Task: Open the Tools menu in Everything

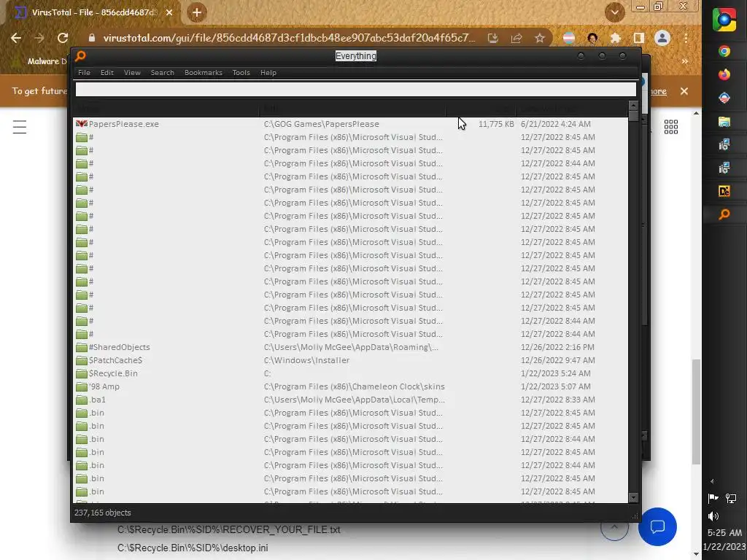Action: [241, 72]
